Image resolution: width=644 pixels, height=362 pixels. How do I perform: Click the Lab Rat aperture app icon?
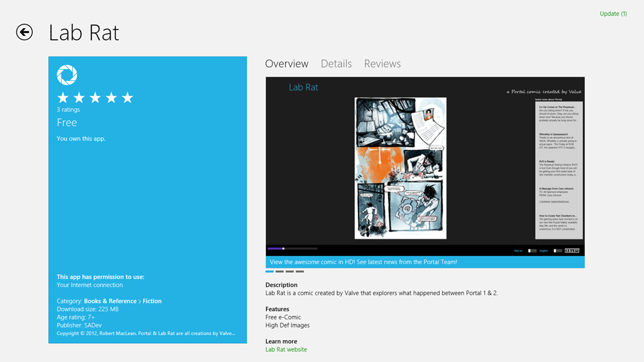(x=67, y=75)
